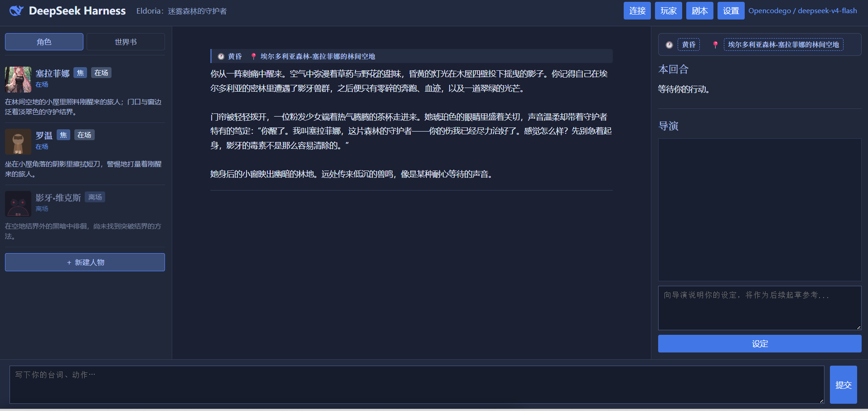Toggle the 焦 focus badge for 罗温
The width and height of the screenshot is (868, 411).
tap(63, 135)
